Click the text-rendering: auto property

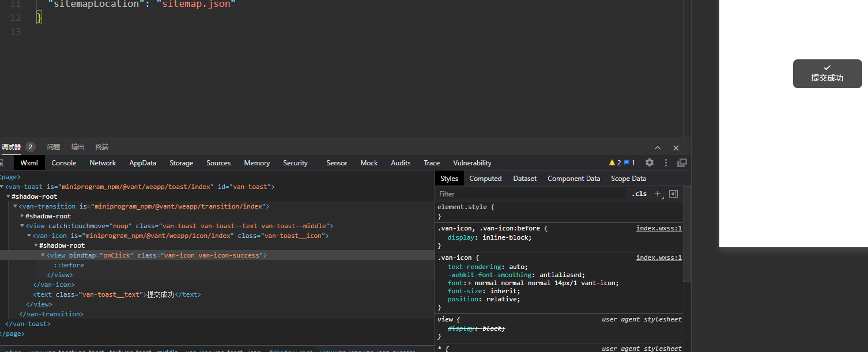coord(488,267)
